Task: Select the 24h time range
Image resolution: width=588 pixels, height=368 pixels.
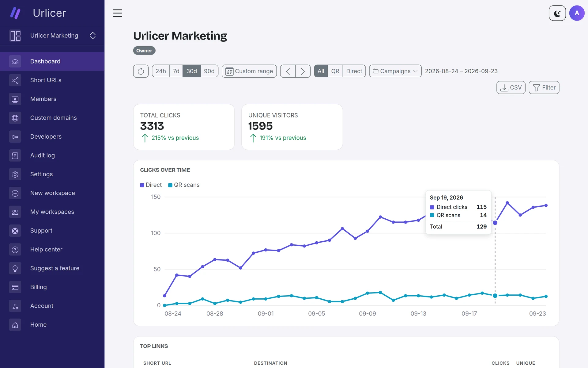Action: point(161,71)
